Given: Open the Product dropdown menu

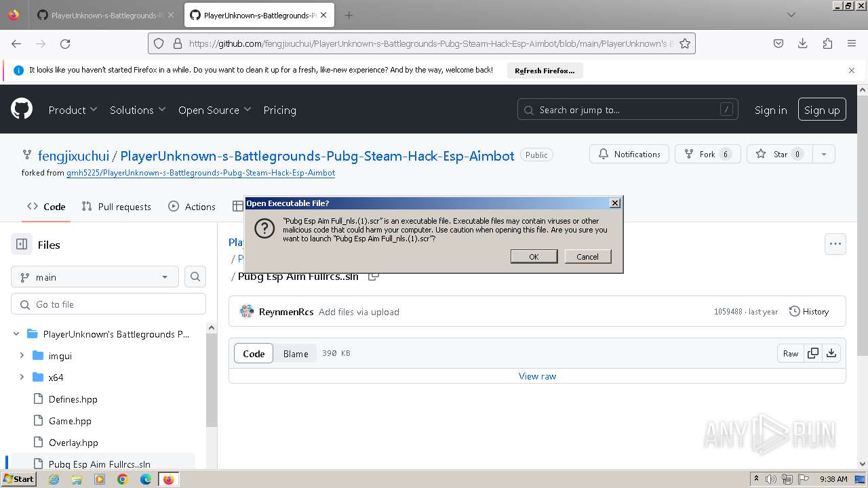Looking at the screenshot, I should point(73,110).
